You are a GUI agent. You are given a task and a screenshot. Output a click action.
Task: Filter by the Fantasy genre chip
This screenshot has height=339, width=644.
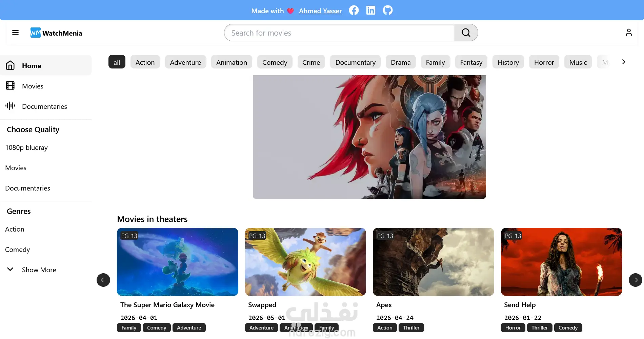point(471,62)
